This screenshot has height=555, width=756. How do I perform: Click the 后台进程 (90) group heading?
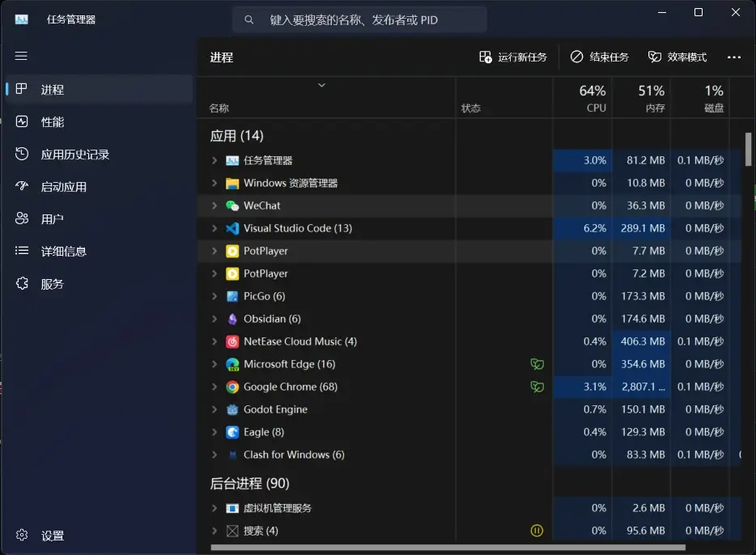(x=250, y=483)
